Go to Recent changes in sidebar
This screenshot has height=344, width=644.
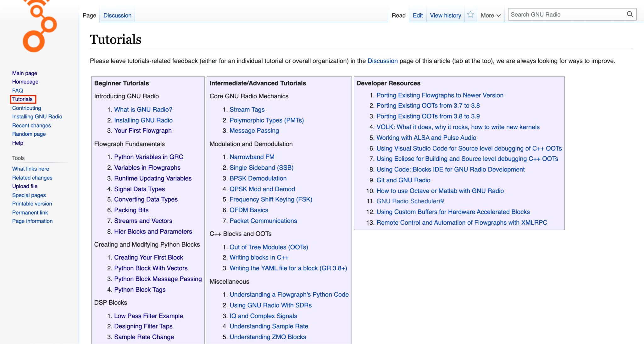point(31,125)
